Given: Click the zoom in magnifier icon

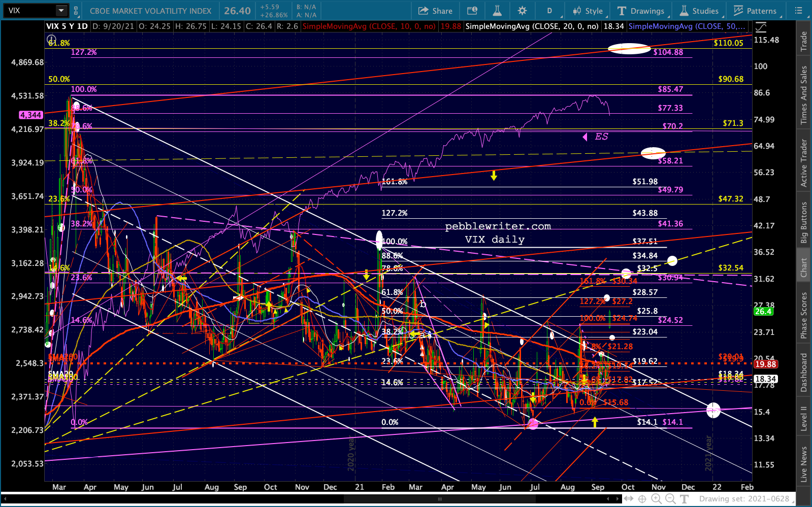Looking at the screenshot, I should [x=656, y=499].
